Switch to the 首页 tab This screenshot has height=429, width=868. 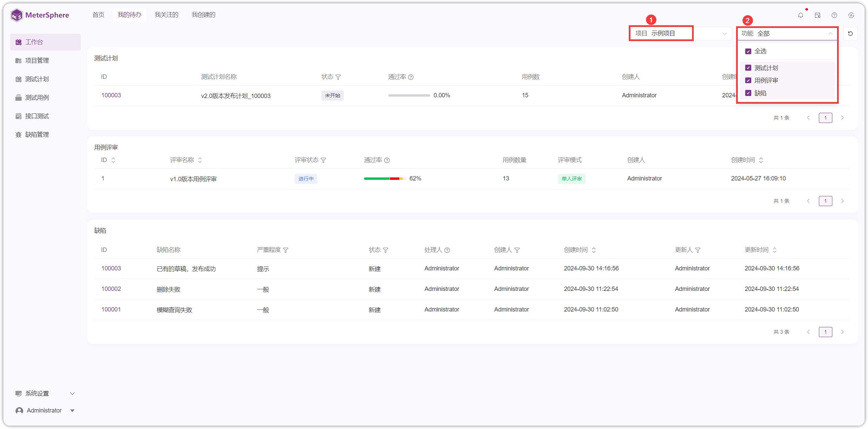pyautogui.click(x=98, y=15)
